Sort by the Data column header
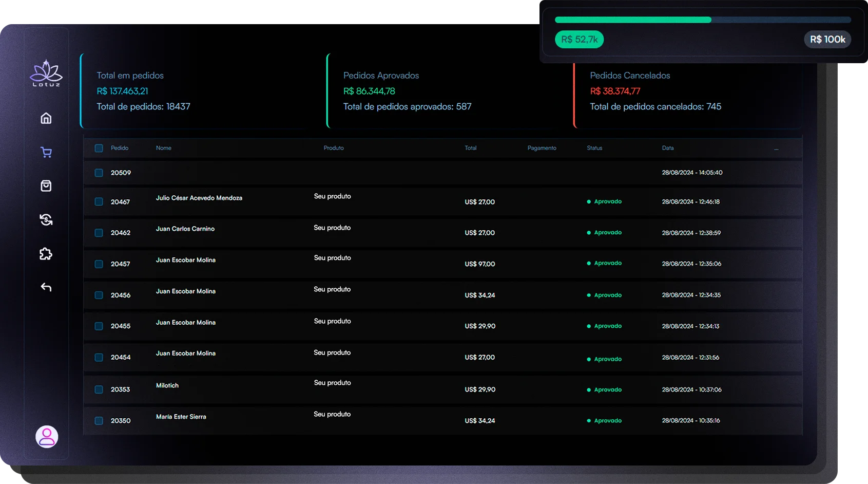The image size is (868, 484). pyautogui.click(x=667, y=148)
